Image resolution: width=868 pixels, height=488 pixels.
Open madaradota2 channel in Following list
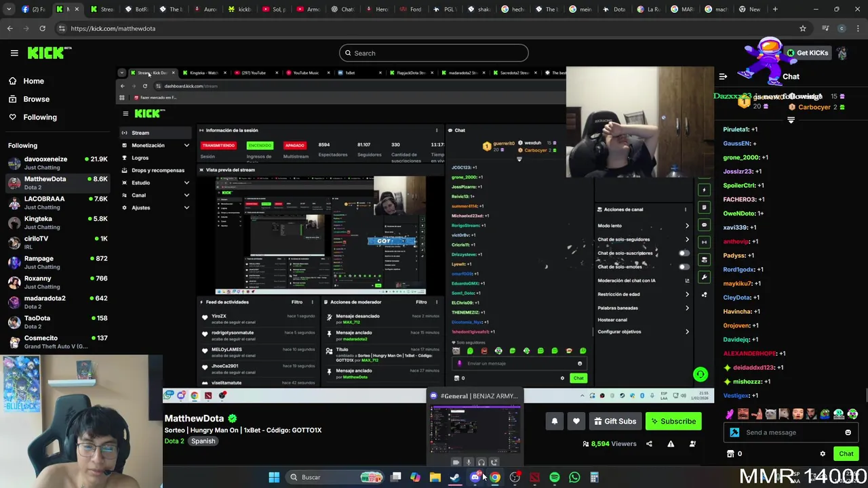pos(58,302)
